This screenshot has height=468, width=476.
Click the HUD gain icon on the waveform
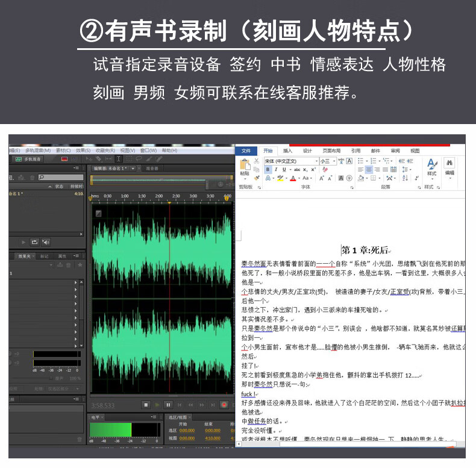click(99, 213)
